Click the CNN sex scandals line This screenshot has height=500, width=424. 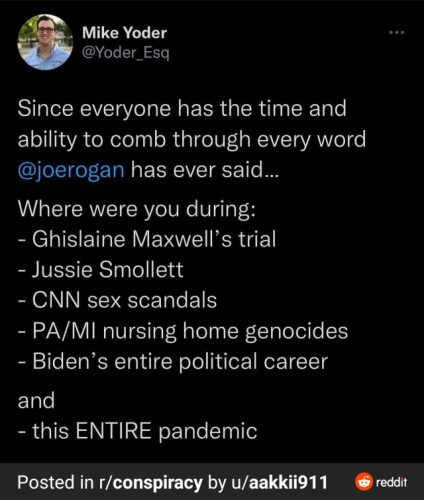117,300
